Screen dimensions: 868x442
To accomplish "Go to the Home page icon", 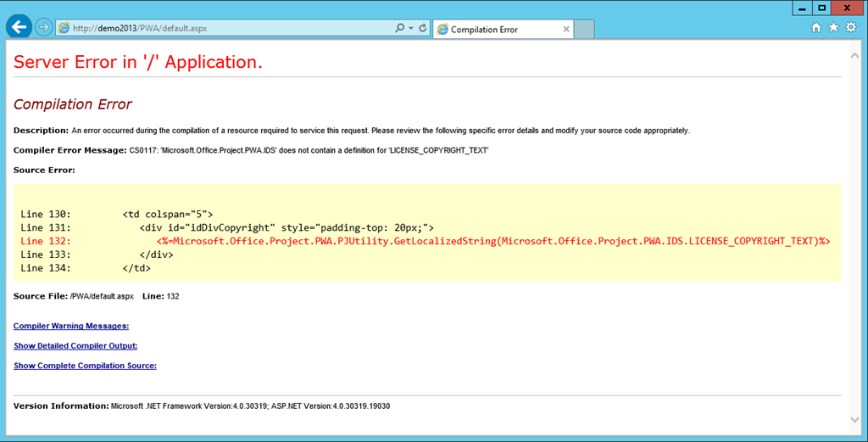I will pyautogui.click(x=816, y=28).
